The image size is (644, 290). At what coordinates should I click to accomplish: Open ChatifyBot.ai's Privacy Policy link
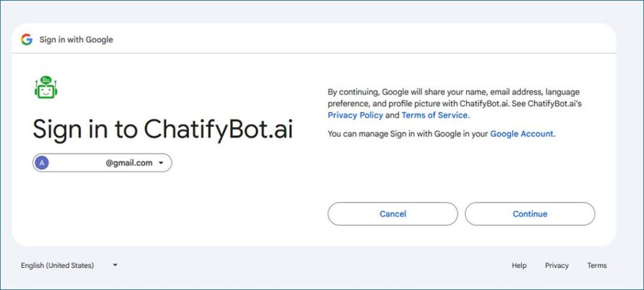pos(355,115)
